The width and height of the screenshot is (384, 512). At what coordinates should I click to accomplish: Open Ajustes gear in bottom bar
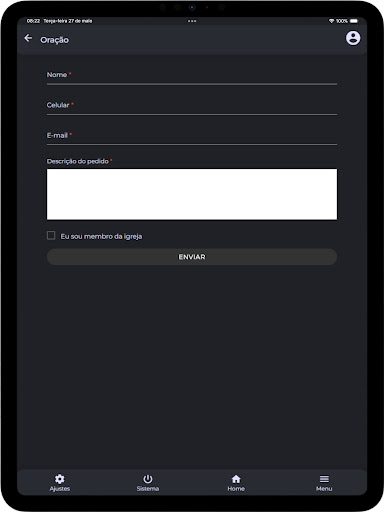click(60, 483)
